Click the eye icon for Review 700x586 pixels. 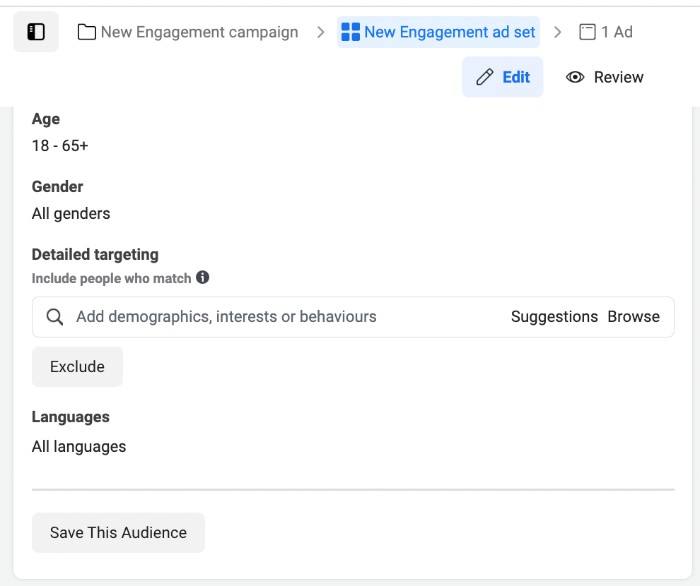pyautogui.click(x=575, y=77)
